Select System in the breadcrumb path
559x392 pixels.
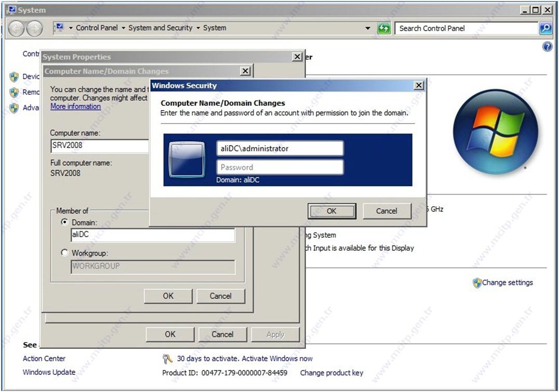pos(215,28)
